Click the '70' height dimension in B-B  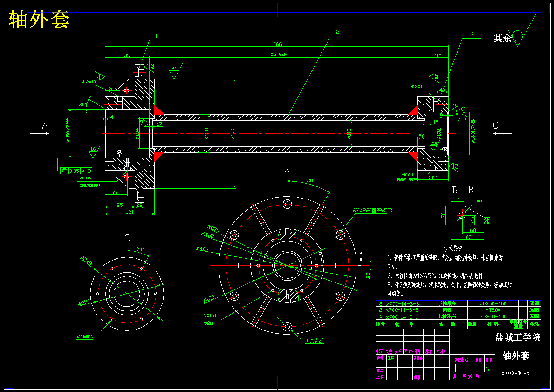tap(443, 215)
